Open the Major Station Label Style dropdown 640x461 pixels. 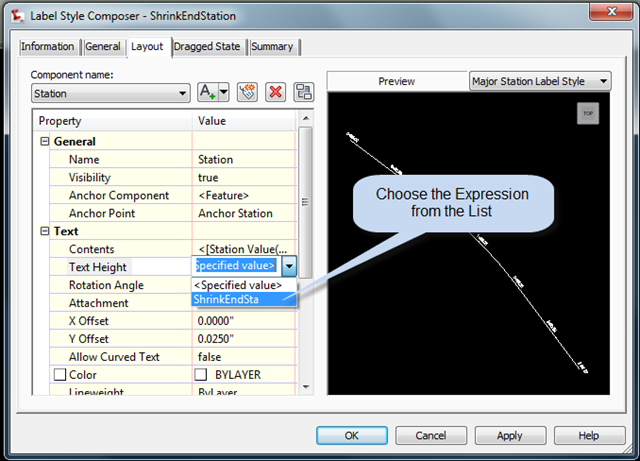point(540,81)
